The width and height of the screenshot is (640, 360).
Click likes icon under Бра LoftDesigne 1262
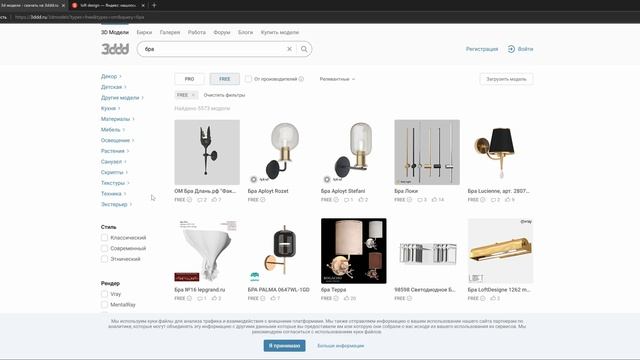click(493, 298)
